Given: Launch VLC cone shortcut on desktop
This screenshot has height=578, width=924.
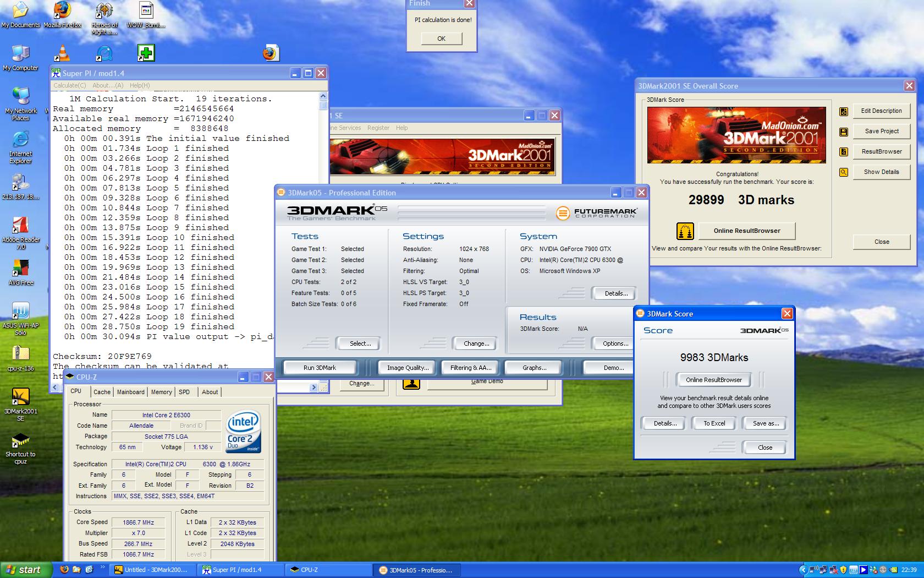Looking at the screenshot, I should 62,53.
